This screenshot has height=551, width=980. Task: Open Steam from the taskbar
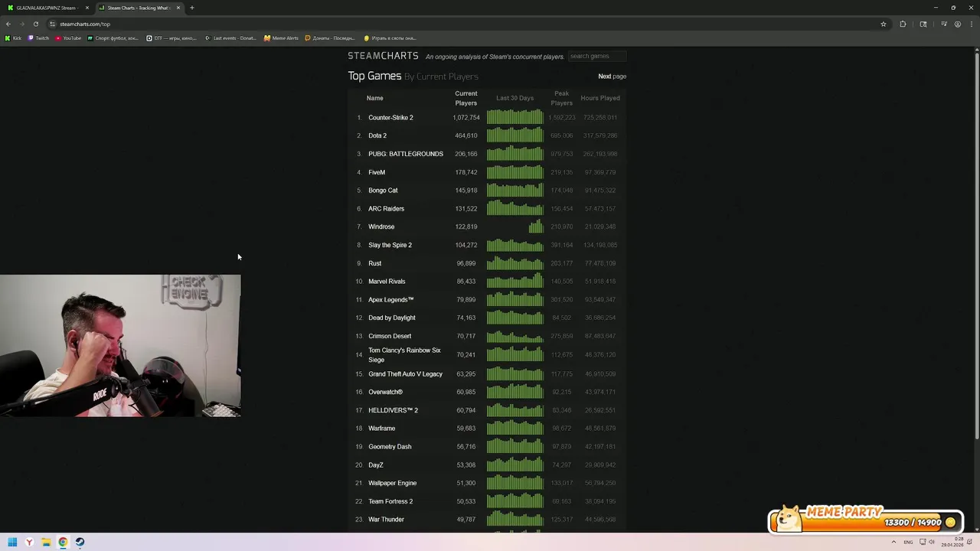80,542
